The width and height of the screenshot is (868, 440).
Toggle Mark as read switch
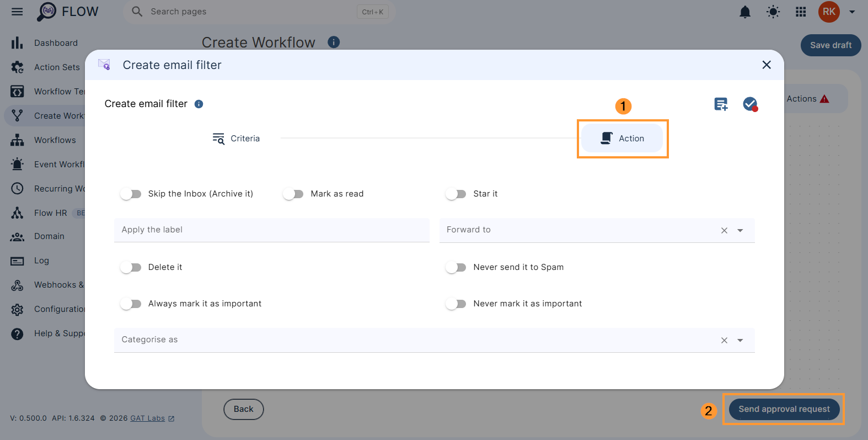pos(293,194)
